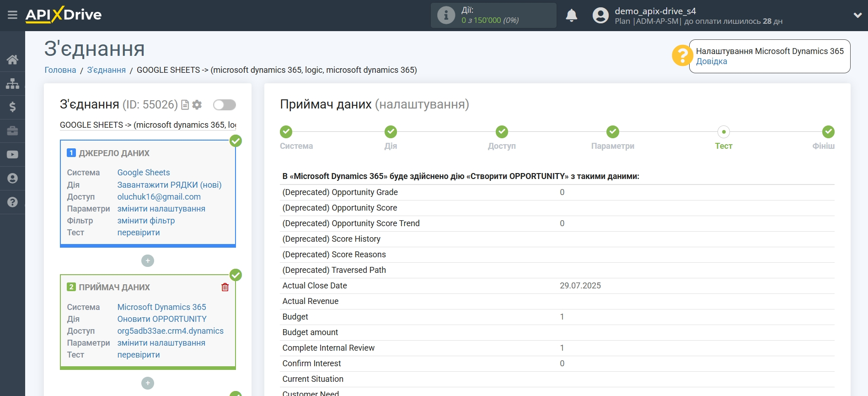The height and width of the screenshot is (396, 868).
Task: Delete the data receiver block
Action: coord(225,288)
